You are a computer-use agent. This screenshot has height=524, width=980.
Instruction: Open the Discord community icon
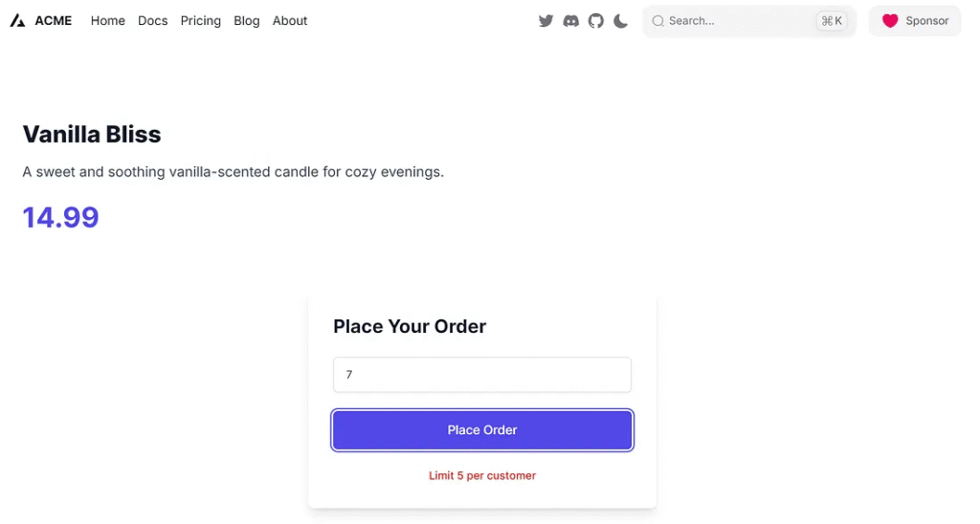[x=570, y=21]
